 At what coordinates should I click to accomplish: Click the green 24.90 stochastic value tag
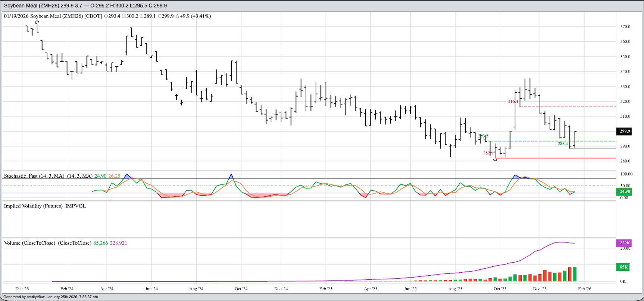[625, 191]
